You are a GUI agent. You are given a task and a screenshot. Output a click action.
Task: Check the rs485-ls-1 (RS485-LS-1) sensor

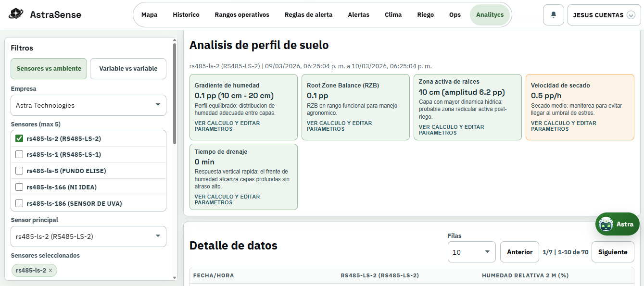[19, 155]
